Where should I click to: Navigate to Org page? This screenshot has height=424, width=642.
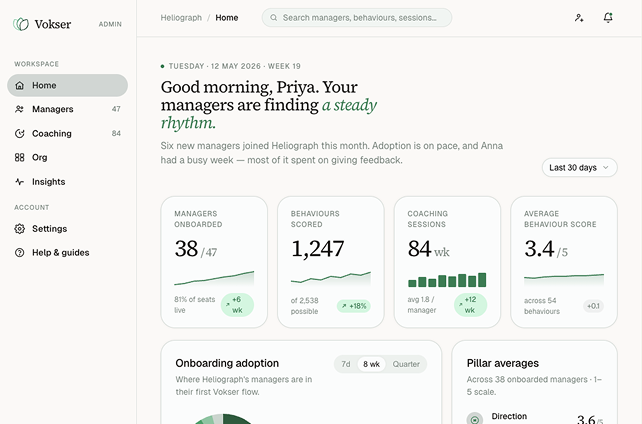67,157
